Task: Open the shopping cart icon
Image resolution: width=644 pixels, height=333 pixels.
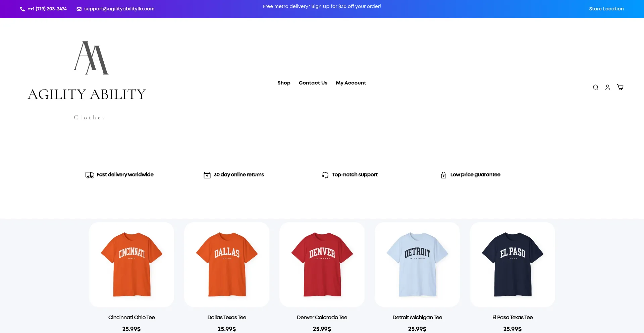Action: (x=620, y=87)
